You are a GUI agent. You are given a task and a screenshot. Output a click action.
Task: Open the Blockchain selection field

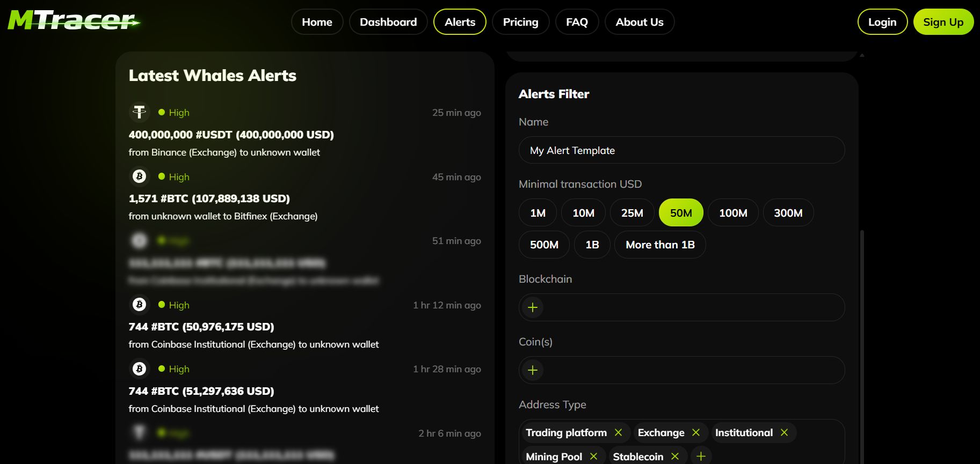point(681,307)
